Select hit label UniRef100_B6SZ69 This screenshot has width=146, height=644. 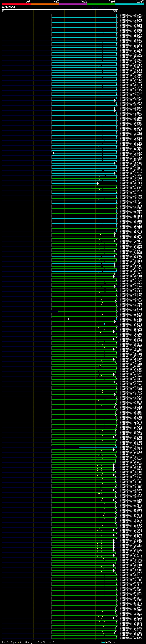(131, 254)
